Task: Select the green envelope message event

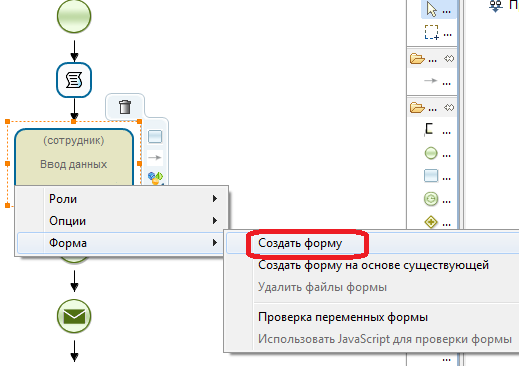Action: (74, 316)
